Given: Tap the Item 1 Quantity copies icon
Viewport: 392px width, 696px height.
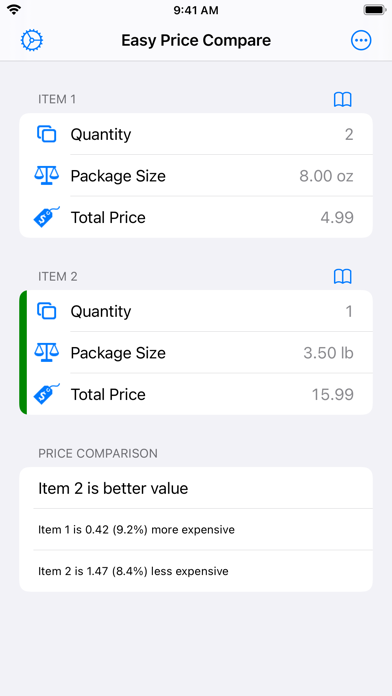Looking at the screenshot, I should point(47,134).
